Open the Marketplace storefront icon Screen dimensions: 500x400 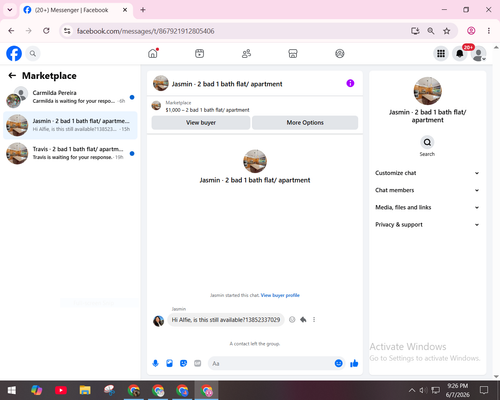click(x=293, y=53)
